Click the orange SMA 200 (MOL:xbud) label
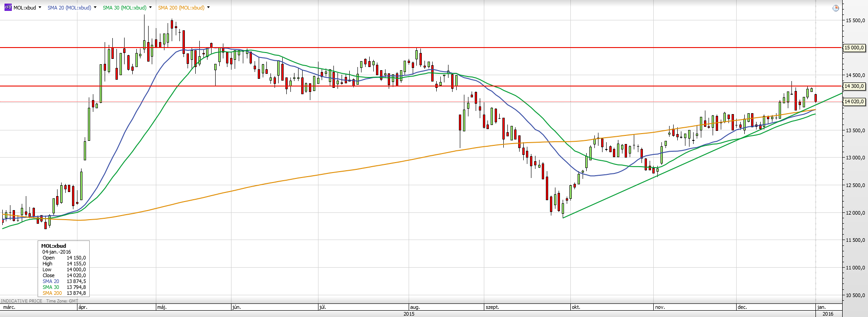This screenshot has width=868, height=317. 181,8
